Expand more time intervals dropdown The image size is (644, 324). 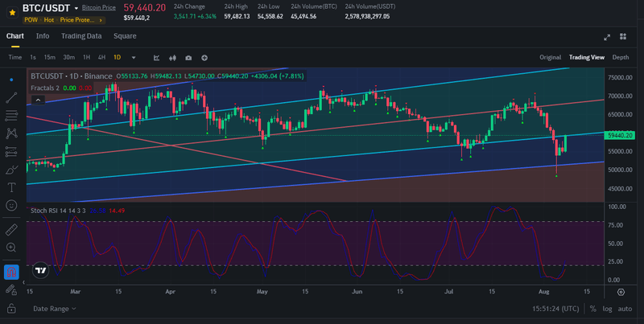tap(134, 58)
